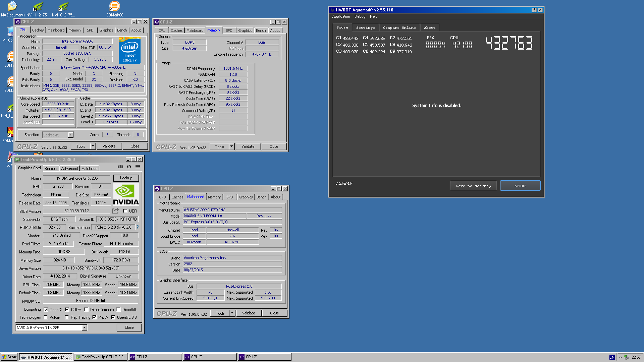This screenshot has width=644, height=362.
Task: Switch to the Settings tab in Aquamark
Action: click(x=365, y=28)
